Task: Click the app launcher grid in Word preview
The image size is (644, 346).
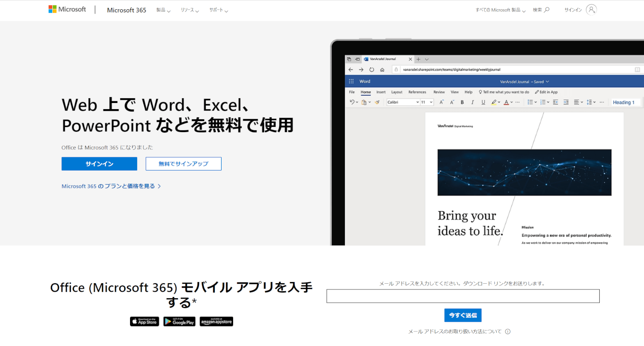Action: click(x=351, y=81)
